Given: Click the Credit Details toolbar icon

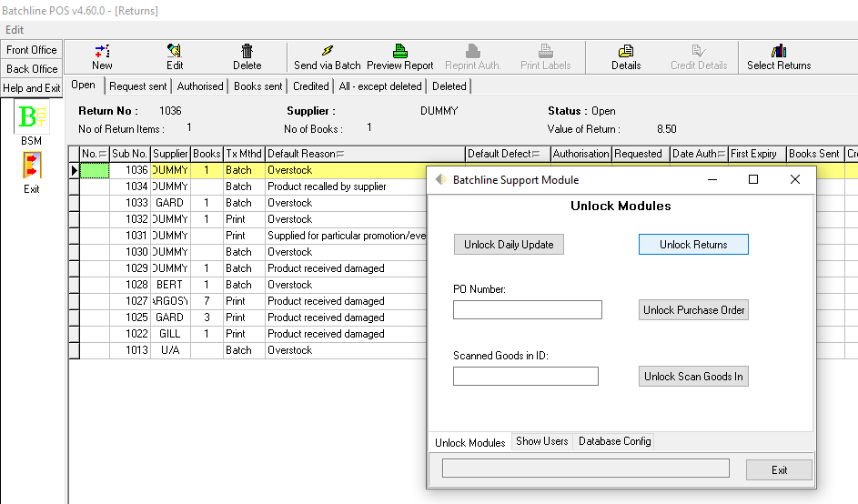Looking at the screenshot, I should (699, 51).
